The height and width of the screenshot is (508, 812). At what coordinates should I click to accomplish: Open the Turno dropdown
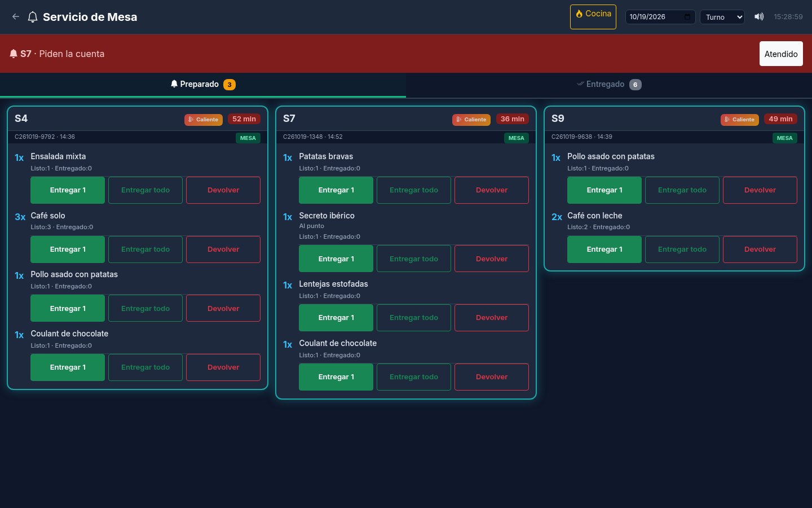722,17
